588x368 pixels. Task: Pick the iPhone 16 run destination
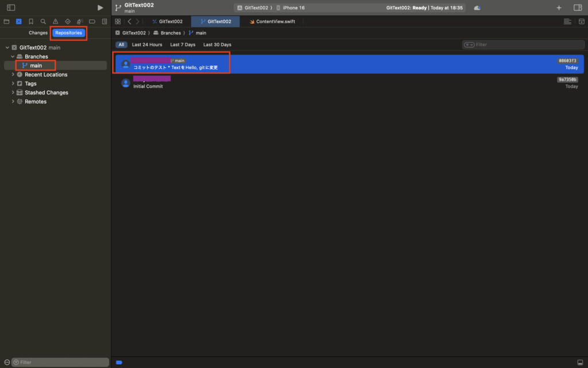point(291,7)
